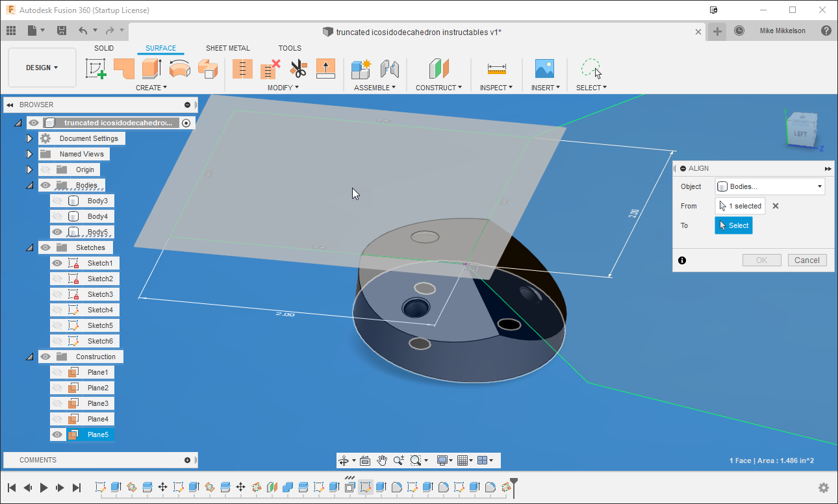Switch to the SHEET METAL tab
Viewport: 838px width, 504px height.
tap(228, 48)
